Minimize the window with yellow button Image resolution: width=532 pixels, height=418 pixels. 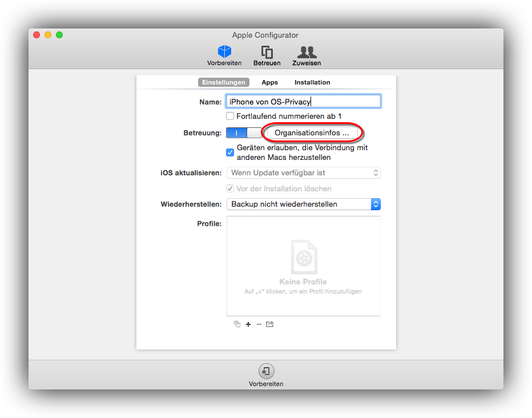[x=48, y=35]
